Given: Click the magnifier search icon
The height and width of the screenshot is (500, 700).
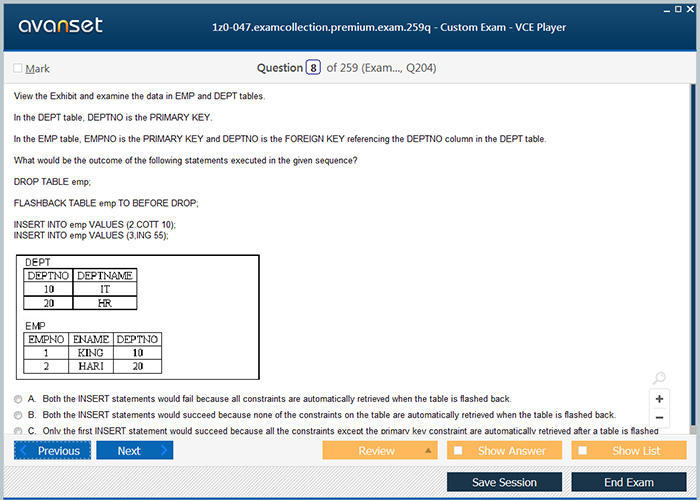Looking at the screenshot, I should 659,378.
